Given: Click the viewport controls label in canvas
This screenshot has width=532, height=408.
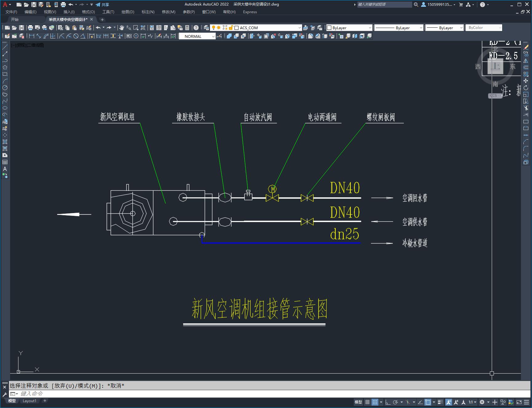Looking at the screenshot, I should (28, 45).
